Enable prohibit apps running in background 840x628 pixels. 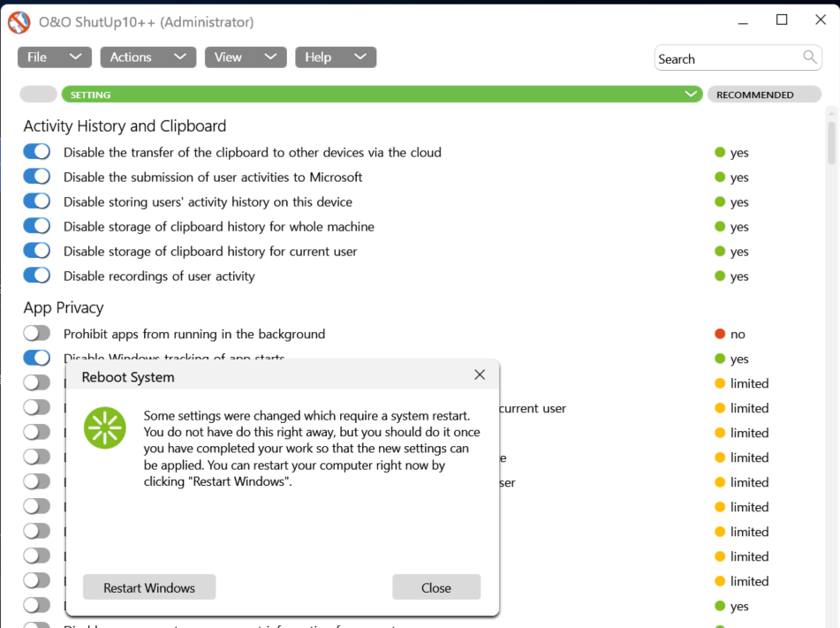pos(37,333)
